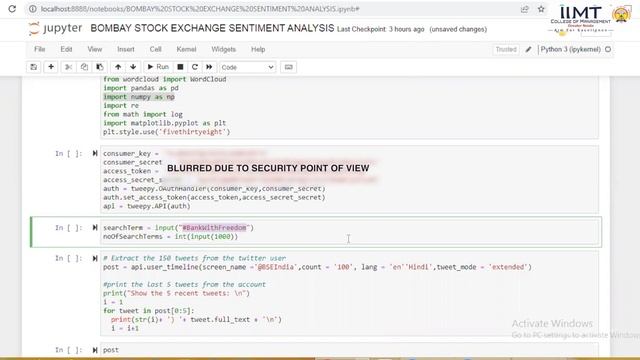Screen dimensions: 640x360
Task: Click the Trusted notebook button
Action: point(506,49)
